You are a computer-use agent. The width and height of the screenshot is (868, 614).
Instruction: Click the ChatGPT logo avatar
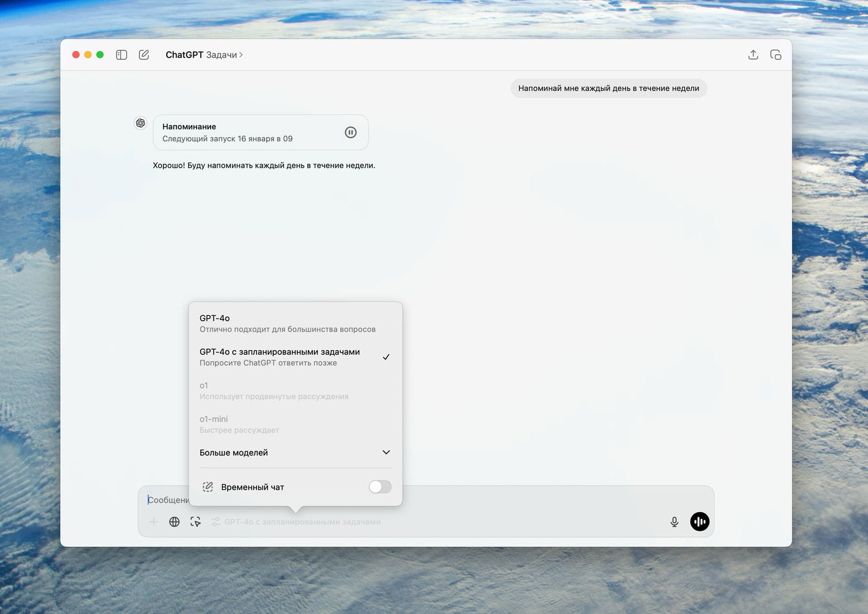tap(141, 123)
